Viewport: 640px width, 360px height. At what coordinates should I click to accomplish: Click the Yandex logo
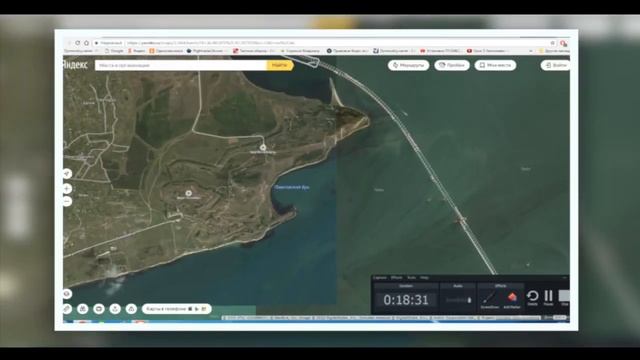(x=75, y=65)
